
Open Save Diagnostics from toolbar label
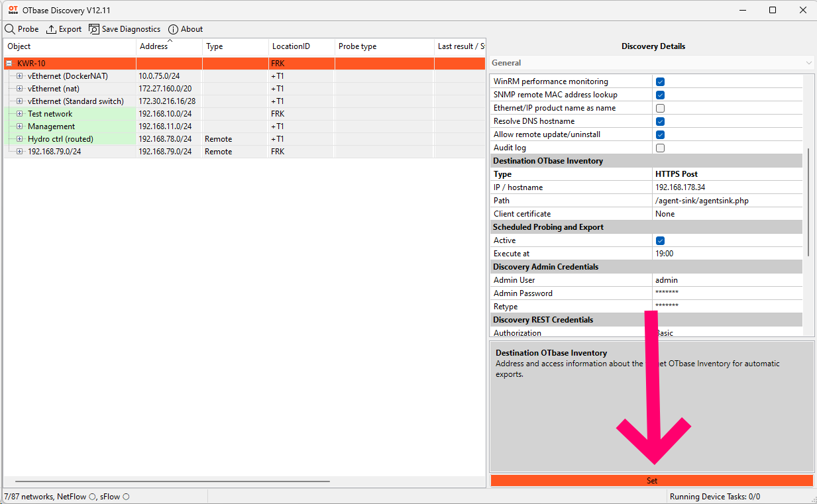(131, 29)
